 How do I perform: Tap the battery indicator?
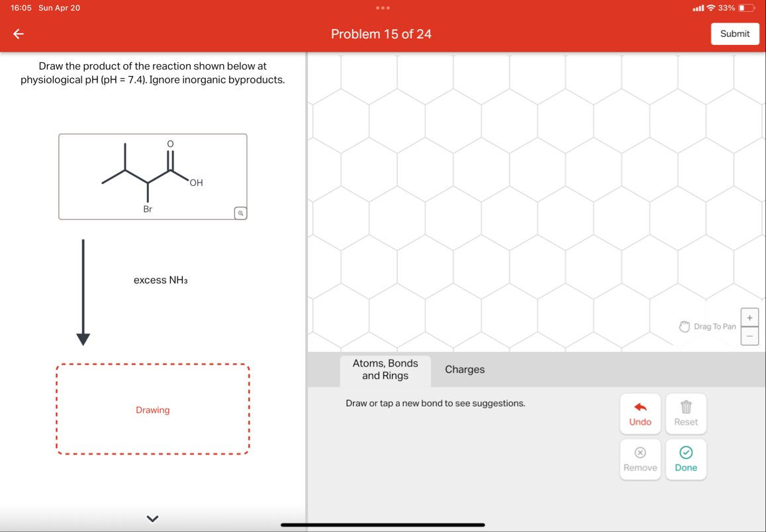pyautogui.click(x=745, y=8)
